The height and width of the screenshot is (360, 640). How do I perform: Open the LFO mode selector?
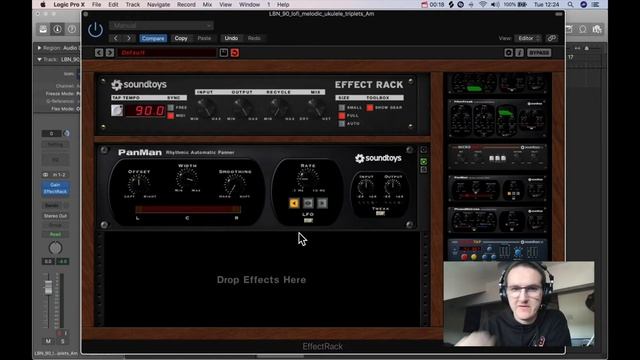pos(308,220)
